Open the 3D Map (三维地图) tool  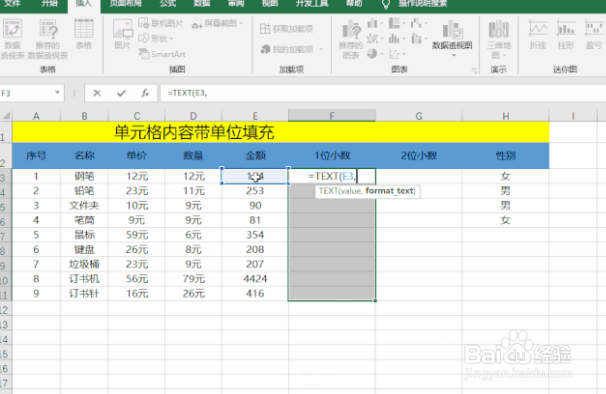coord(499,39)
